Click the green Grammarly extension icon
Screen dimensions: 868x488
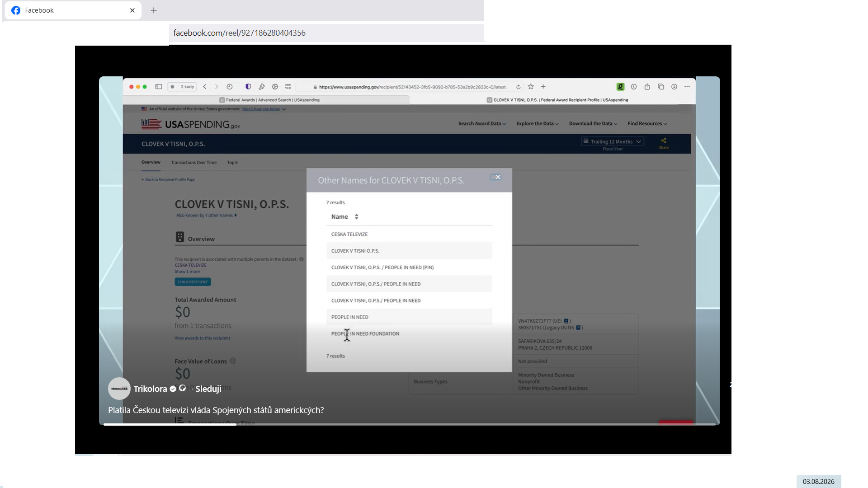(x=620, y=87)
